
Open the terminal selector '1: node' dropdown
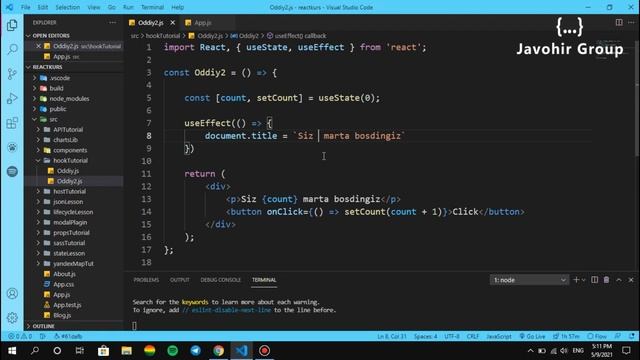point(529,280)
